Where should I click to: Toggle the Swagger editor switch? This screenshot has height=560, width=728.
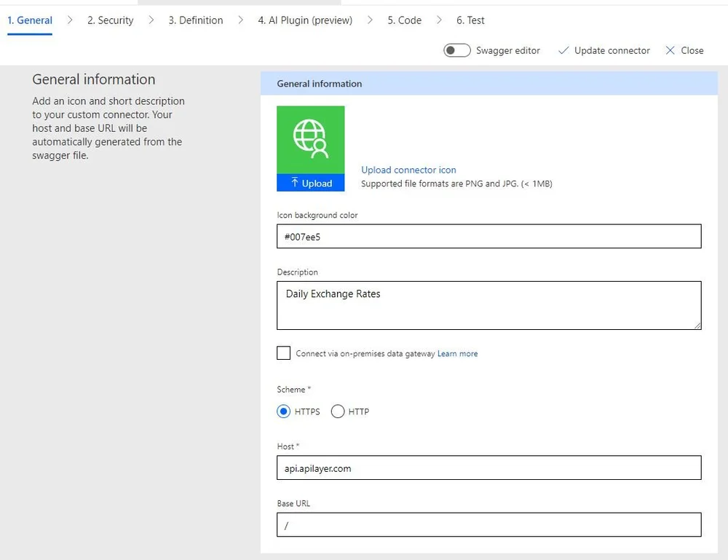coord(456,50)
